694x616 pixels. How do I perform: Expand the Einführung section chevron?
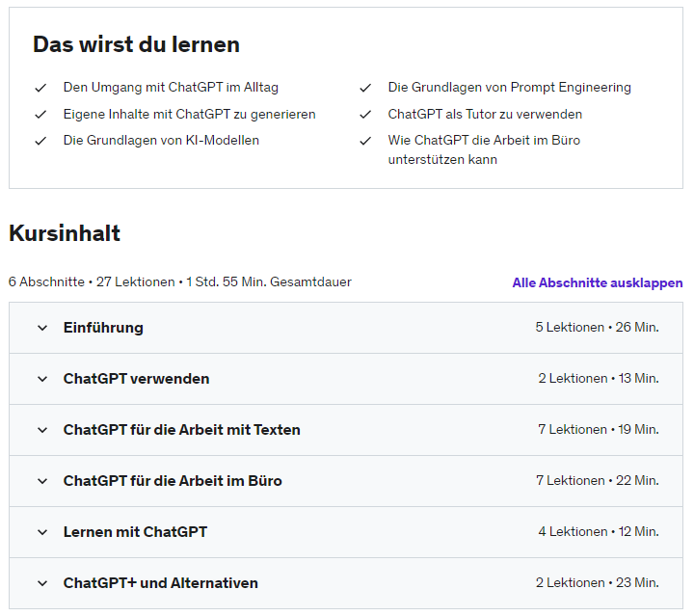[x=42, y=328]
